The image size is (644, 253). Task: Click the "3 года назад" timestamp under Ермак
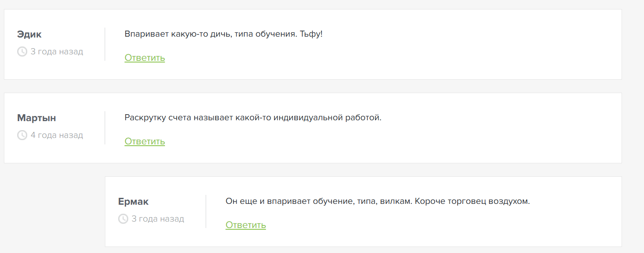pos(158,219)
